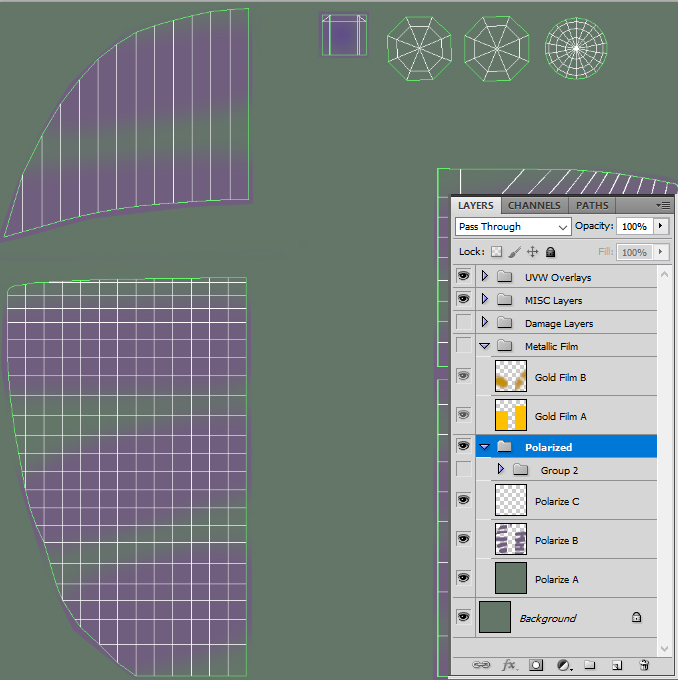Lock transparent pixels icon

coord(496,252)
